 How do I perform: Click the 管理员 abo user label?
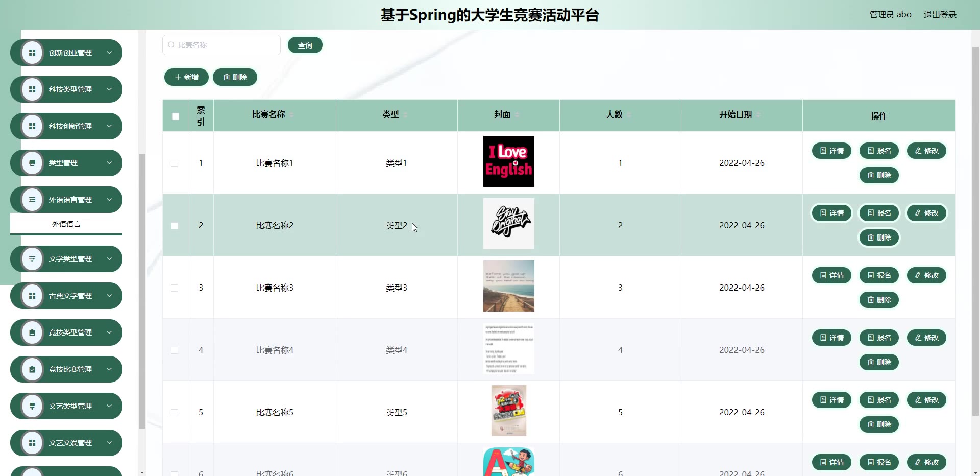[891, 15]
